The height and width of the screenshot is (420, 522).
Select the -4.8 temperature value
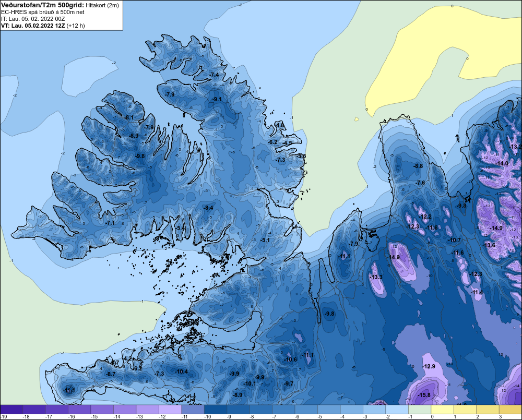tap(280, 125)
